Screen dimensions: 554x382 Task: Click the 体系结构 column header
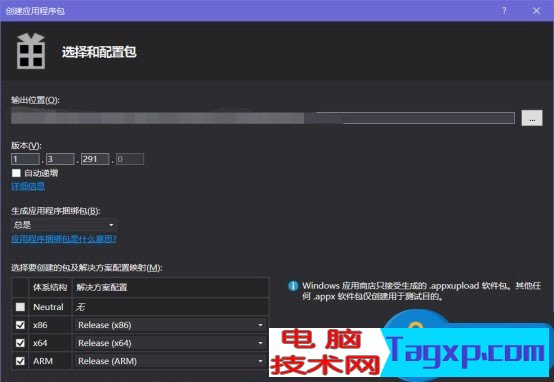coord(50,287)
